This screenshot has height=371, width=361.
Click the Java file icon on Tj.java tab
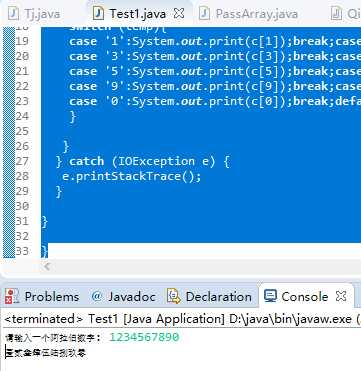[x=14, y=14]
